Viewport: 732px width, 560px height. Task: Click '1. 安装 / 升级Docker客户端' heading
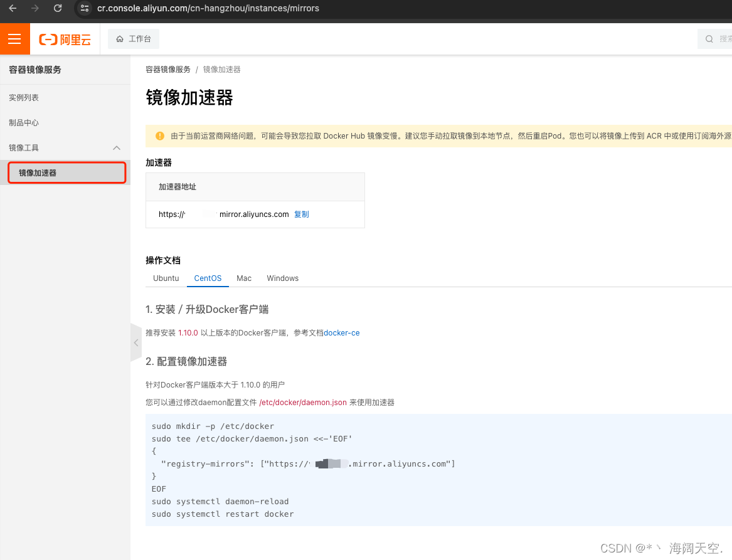[207, 309]
